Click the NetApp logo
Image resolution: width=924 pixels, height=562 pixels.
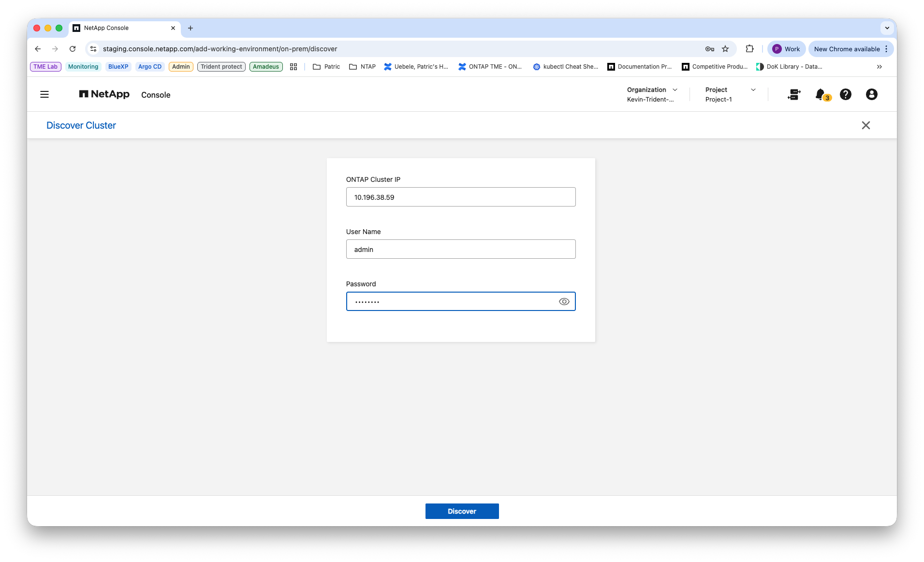click(104, 94)
